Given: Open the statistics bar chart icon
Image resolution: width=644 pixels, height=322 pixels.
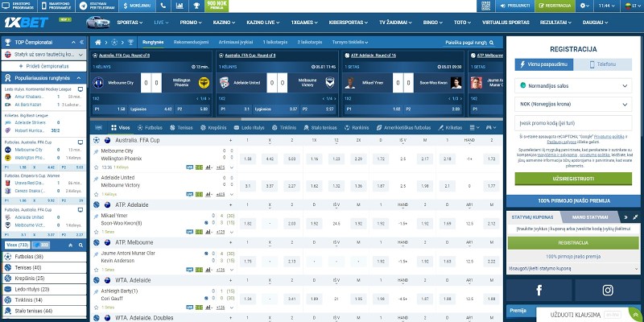Looking at the screenshot, I should [180, 6].
